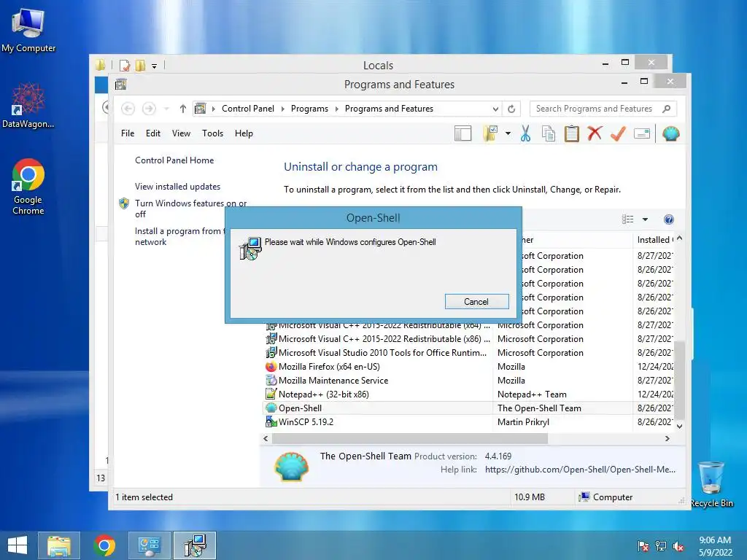Open the Open-Shell GitHub help link
747x560 pixels.
click(x=580, y=470)
